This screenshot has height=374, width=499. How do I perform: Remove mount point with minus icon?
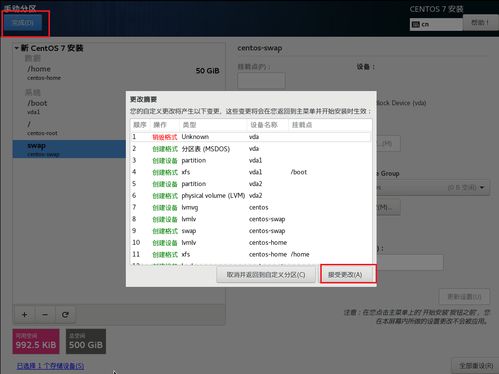pos(45,314)
